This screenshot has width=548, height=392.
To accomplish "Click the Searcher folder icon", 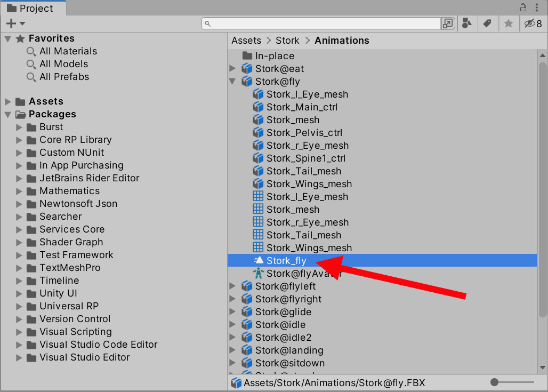I will click(x=31, y=217).
